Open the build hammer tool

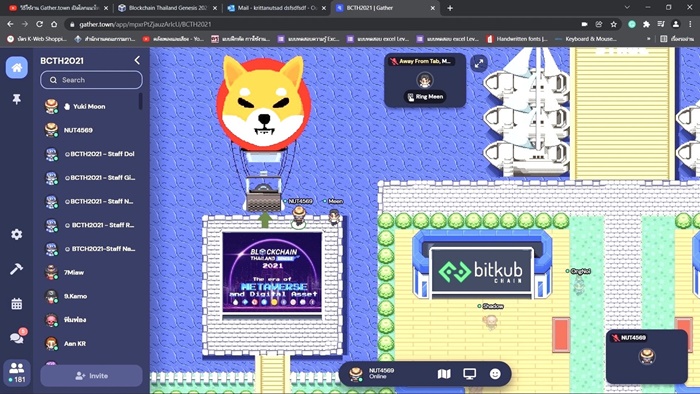[x=17, y=269]
